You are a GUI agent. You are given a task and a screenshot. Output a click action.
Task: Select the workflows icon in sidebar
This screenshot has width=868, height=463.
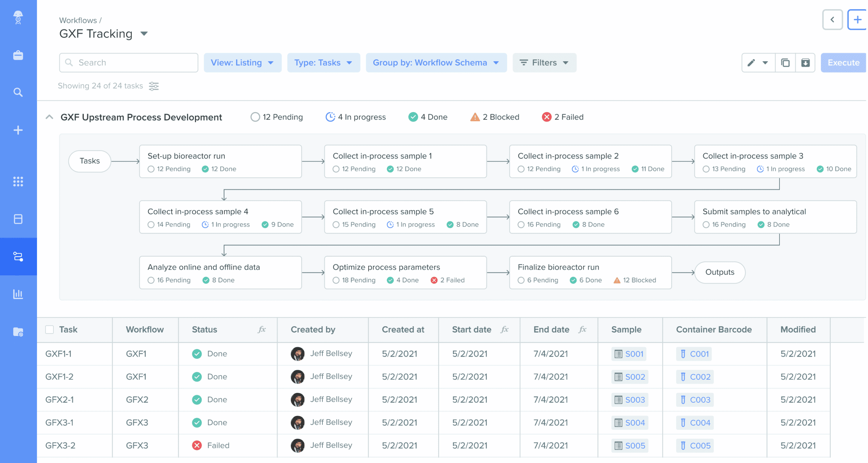(18, 256)
